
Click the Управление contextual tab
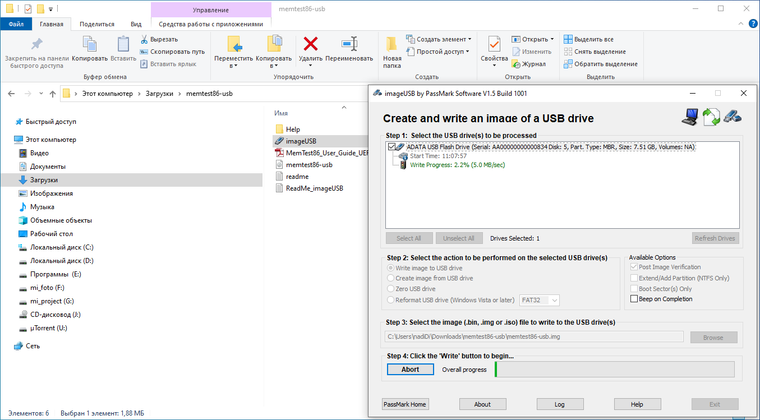pyautogui.click(x=211, y=10)
